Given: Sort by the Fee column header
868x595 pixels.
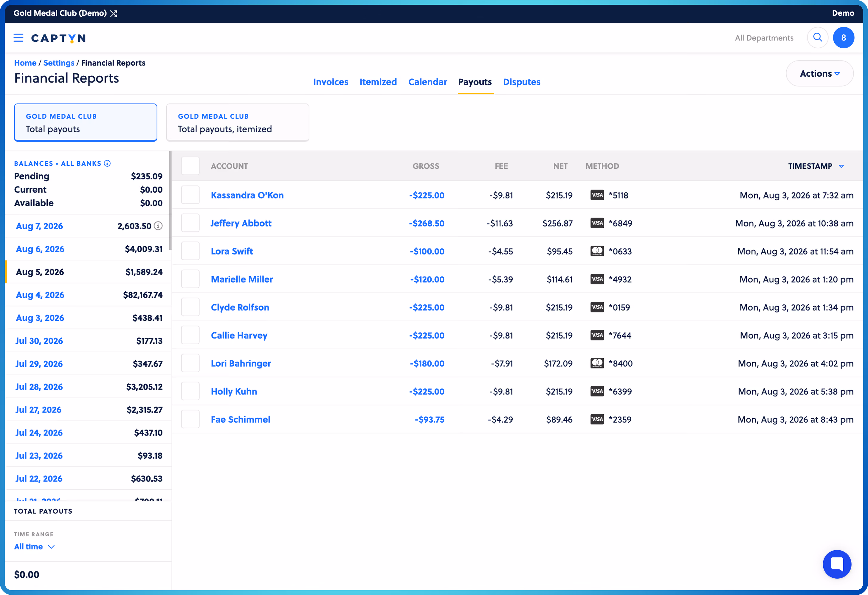Looking at the screenshot, I should pos(501,166).
